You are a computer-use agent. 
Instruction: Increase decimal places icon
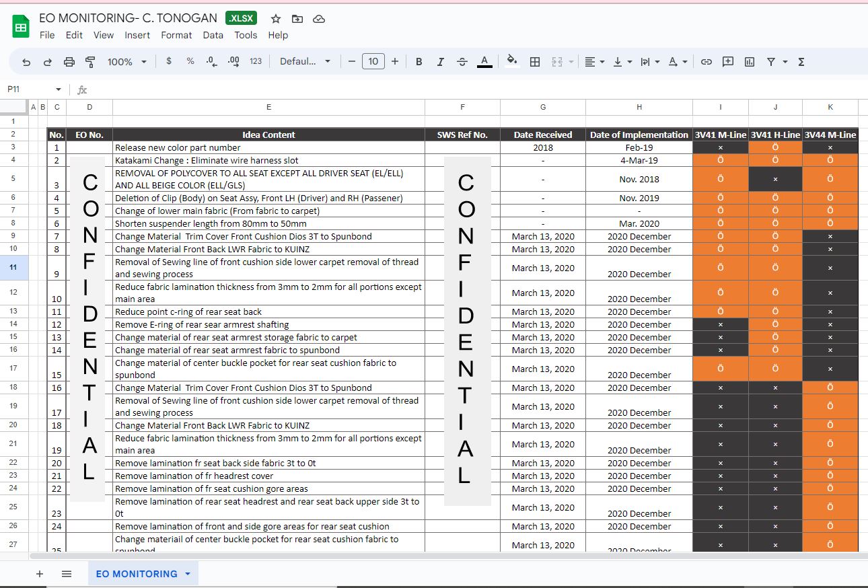233,61
